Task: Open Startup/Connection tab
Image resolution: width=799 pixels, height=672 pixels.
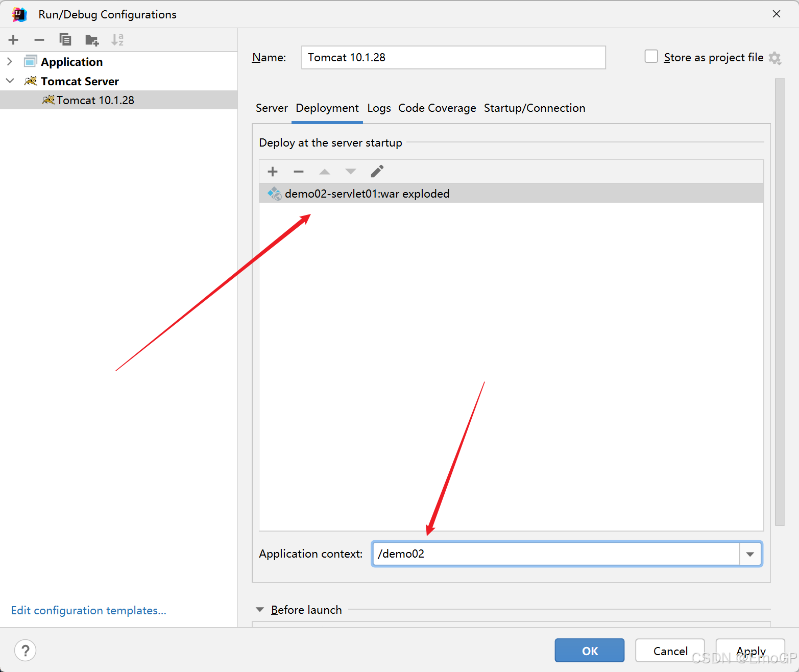Action: pos(535,108)
